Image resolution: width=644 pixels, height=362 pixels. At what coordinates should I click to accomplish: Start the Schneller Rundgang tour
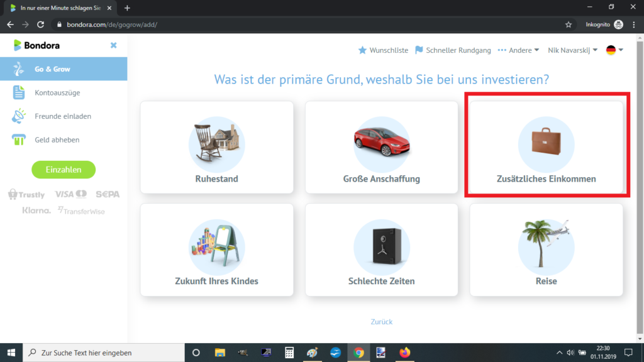tap(453, 50)
